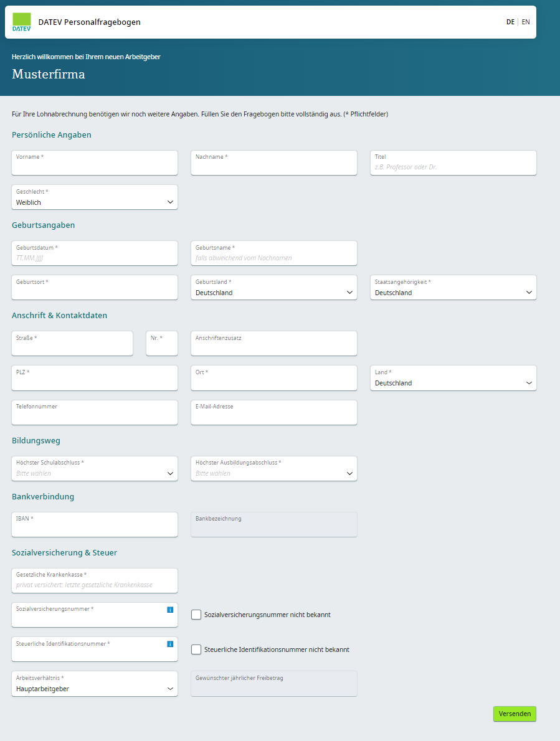This screenshot has width=560, height=741.
Task: Open the Geschlecht dropdown
Action: click(95, 197)
